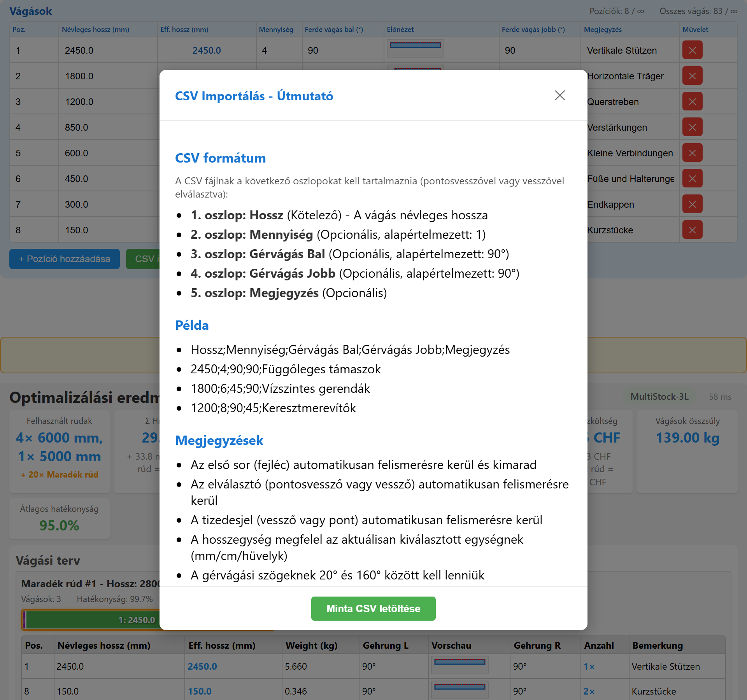Click the example line 1800;6;45;90;Vízszintes gerendák
This screenshot has height=700, width=747.
coord(280,388)
